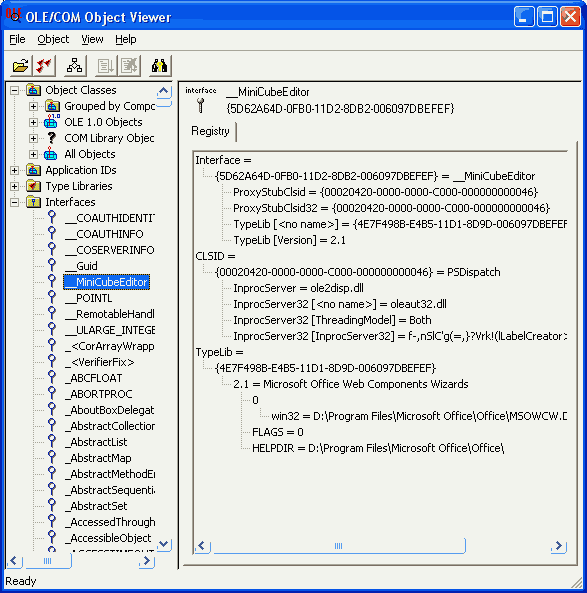Click the open folder toolbar icon

(21, 66)
